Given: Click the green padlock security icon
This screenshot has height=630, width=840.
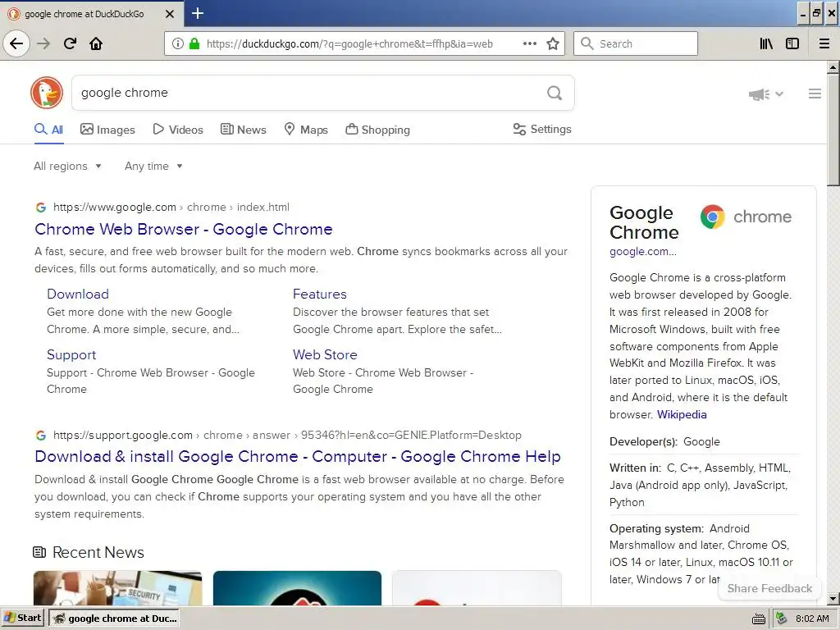Looking at the screenshot, I should (194, 43).
